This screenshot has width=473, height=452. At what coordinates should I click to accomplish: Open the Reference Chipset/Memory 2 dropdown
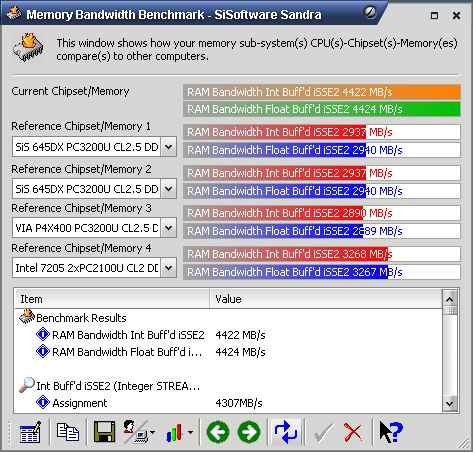[x=169, y=189]
